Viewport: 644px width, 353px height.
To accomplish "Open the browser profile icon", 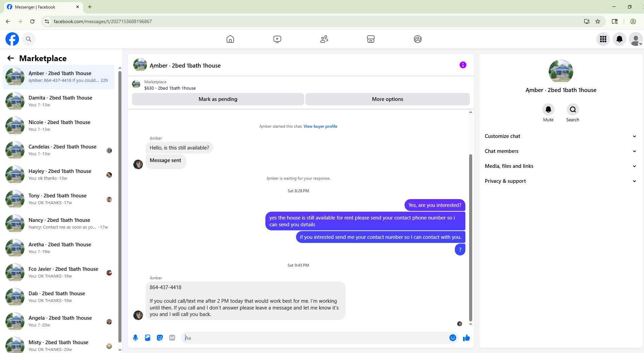I will (633, 21).
